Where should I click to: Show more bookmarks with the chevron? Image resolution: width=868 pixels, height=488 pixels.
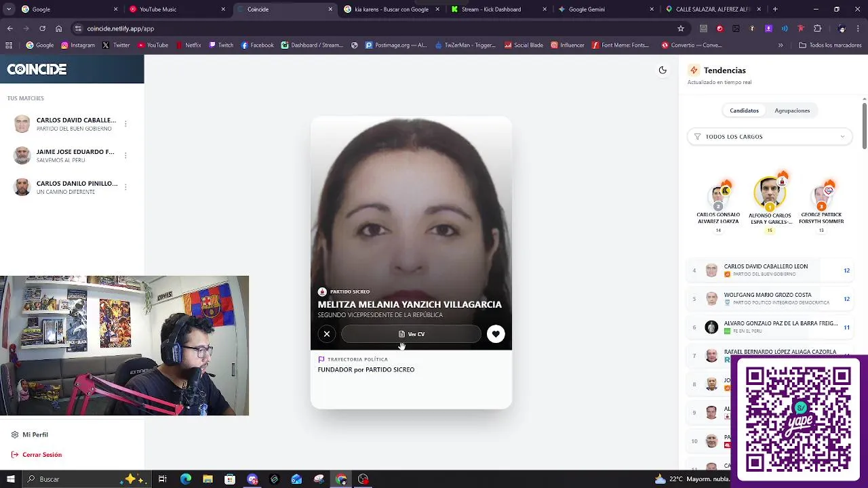(781, 45)
